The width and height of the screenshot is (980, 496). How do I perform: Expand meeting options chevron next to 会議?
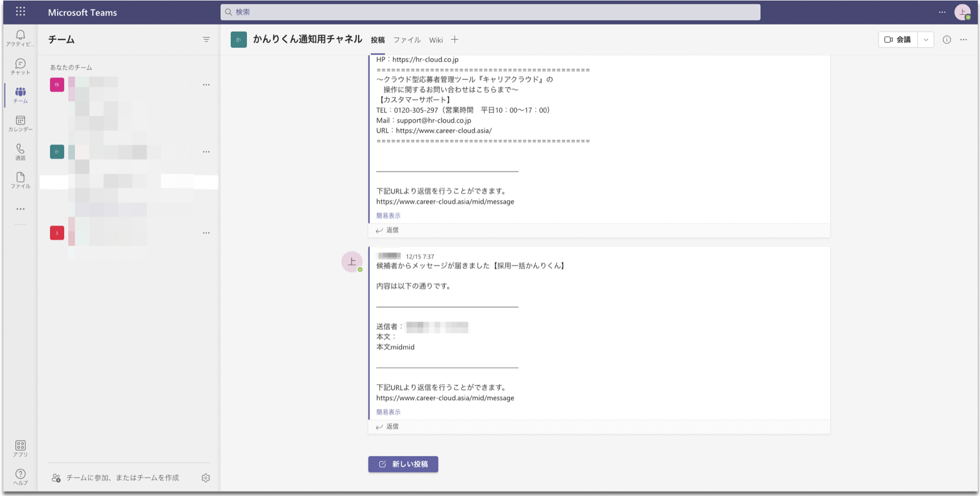[925, 39]
